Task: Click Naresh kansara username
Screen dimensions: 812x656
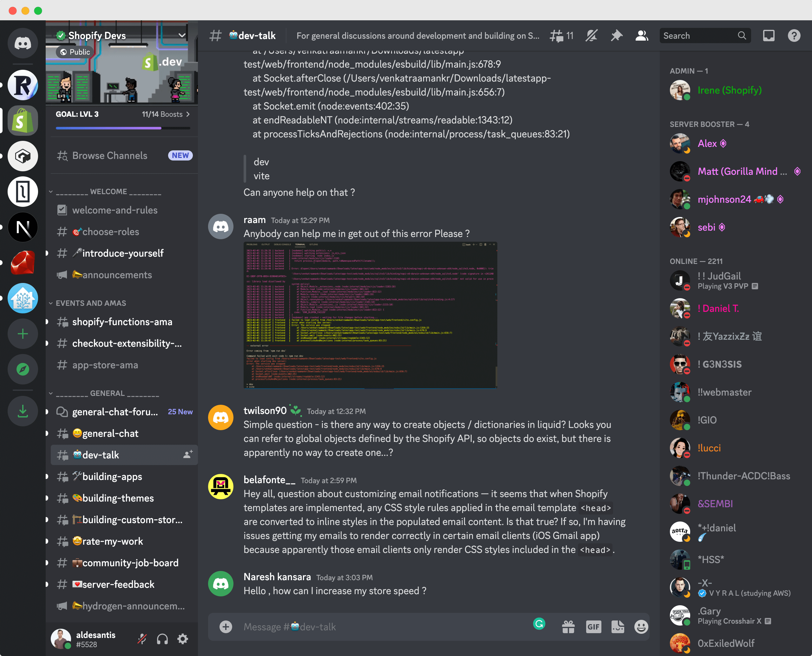Action: 277,577
